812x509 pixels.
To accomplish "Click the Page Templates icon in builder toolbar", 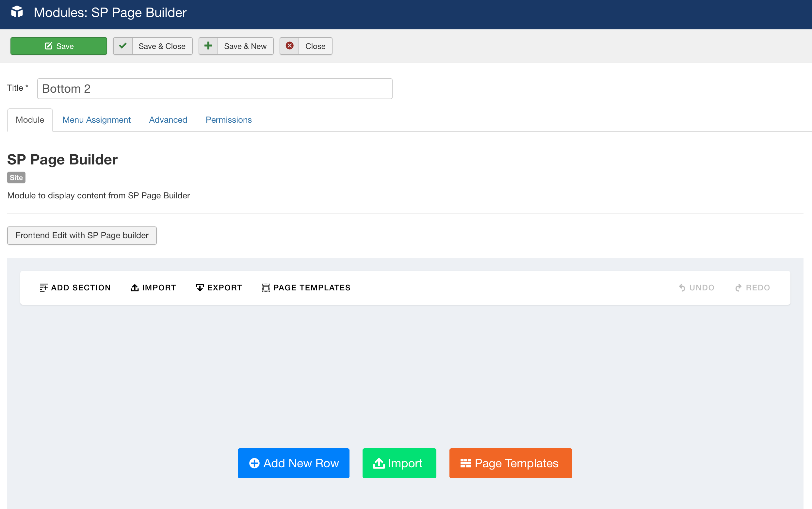I will click(266, 287).
